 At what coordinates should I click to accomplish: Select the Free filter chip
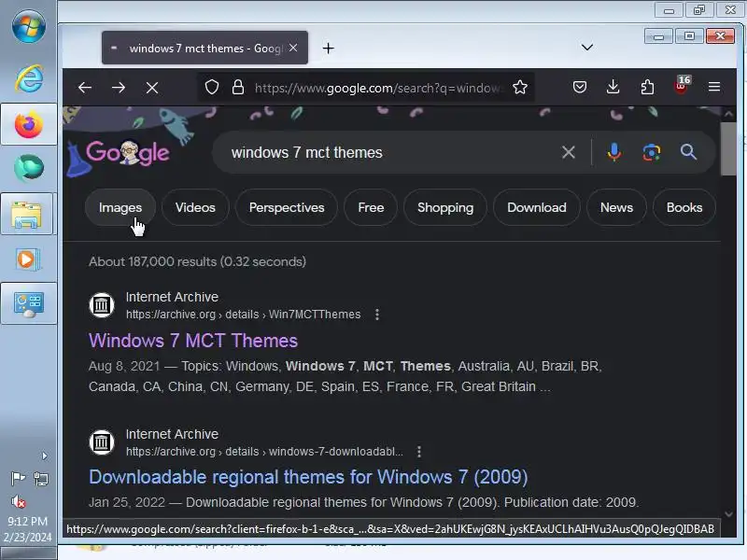click(x=371, y=207)
